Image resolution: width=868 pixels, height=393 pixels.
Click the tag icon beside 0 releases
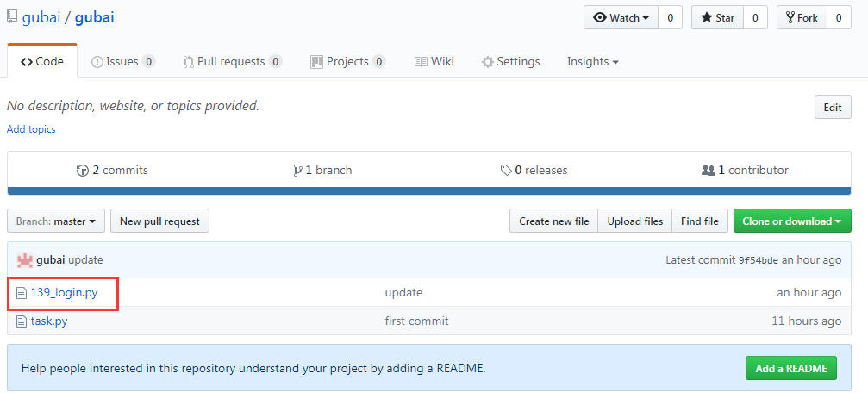(x=506, y=170)
